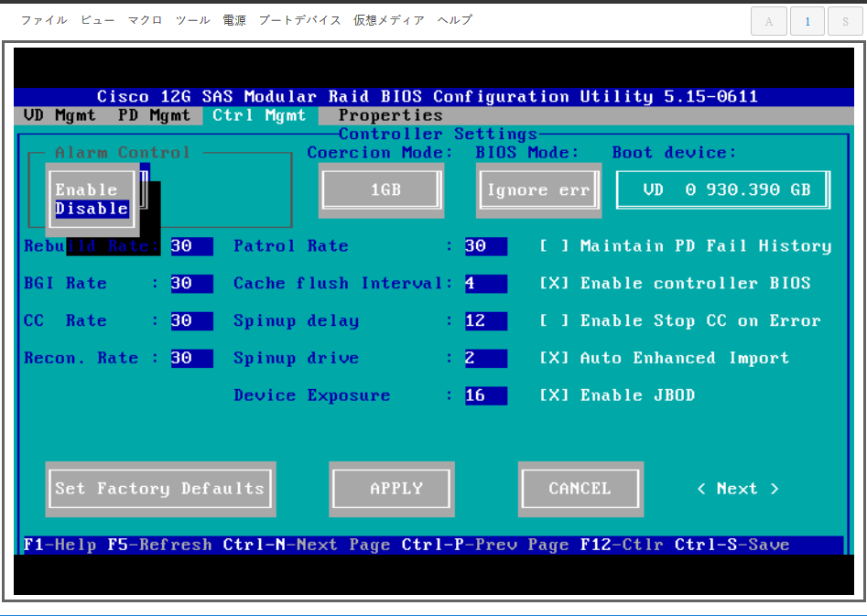The image size is (867, 616).
Task: Click the Ctrl-P-Prev Page hint
Action: point(485,546)
